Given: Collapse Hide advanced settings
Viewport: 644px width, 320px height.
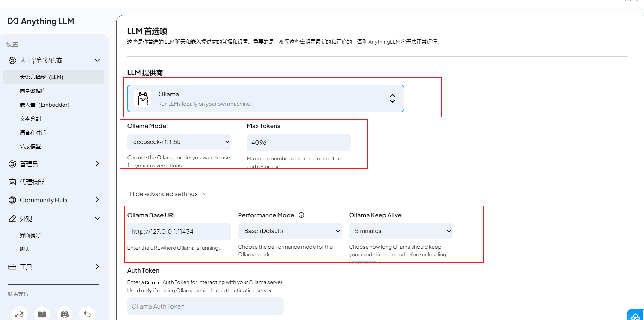Looking at the screenshot, I should [167, 194].
